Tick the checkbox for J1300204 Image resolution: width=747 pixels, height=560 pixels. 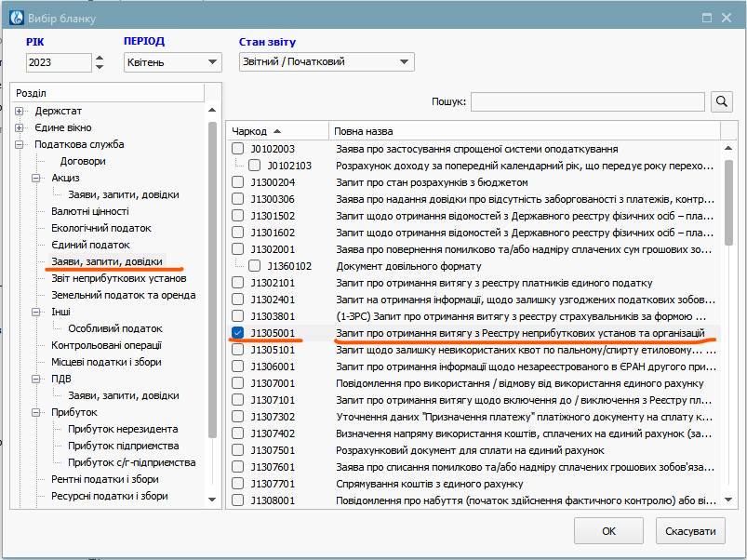coord(238,182)
